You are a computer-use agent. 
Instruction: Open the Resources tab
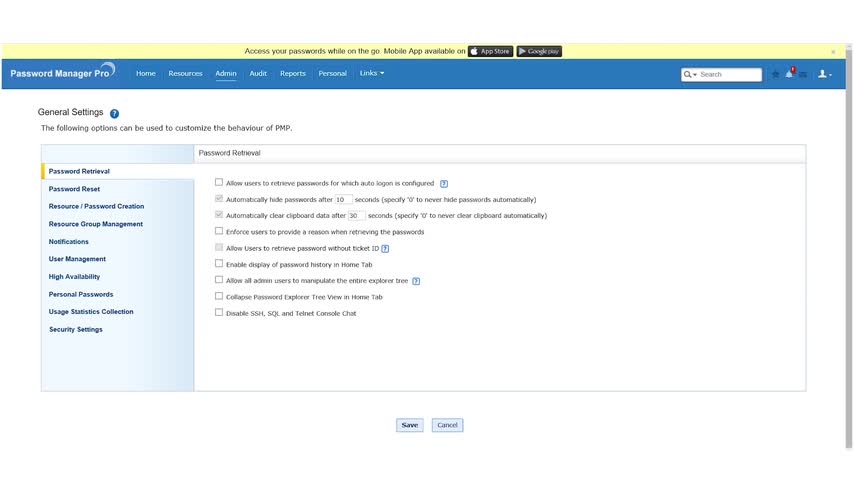185,73
